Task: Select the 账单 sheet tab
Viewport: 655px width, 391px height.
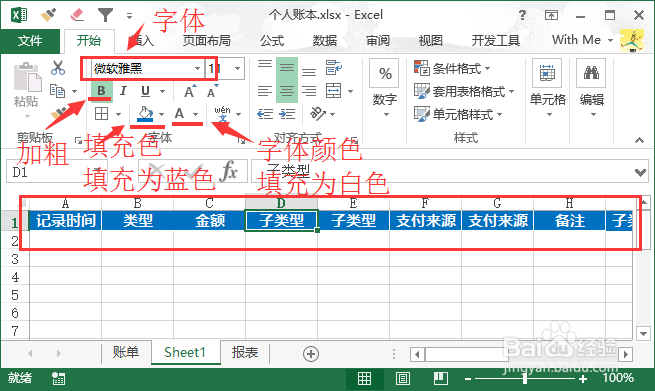Action: click(126, 353)
